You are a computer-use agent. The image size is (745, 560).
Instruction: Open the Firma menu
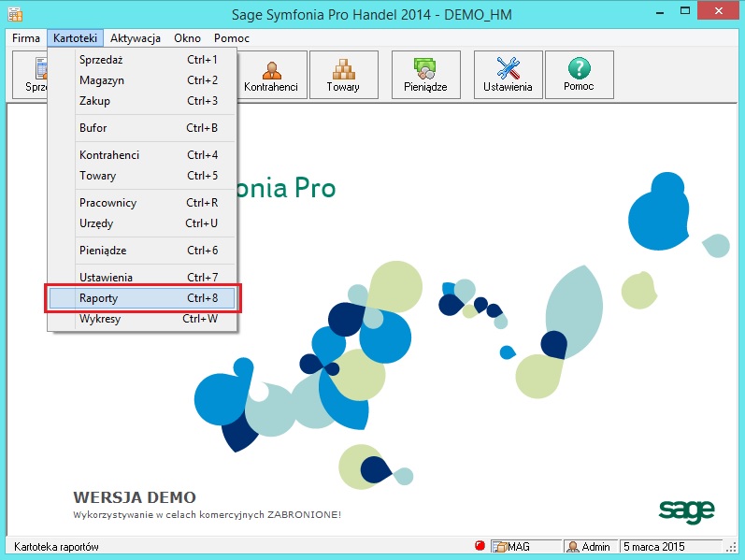[x=26, y=38]
